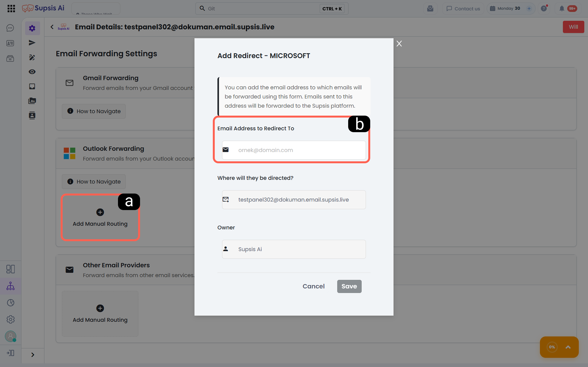Click the Email Address to Redirect To field

[294, 150]
